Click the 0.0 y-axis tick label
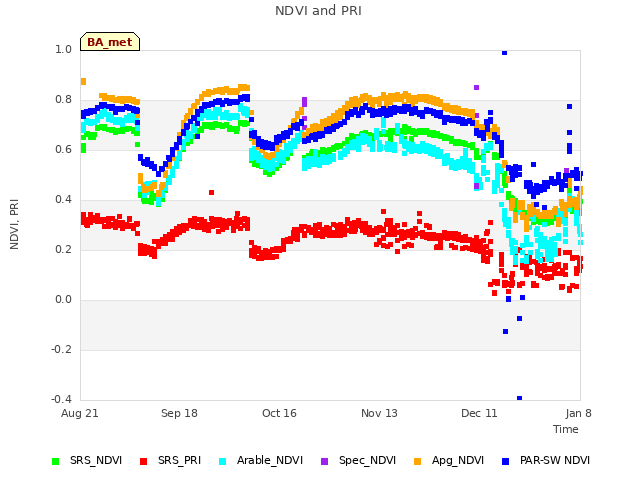 [x=63, y=300]
